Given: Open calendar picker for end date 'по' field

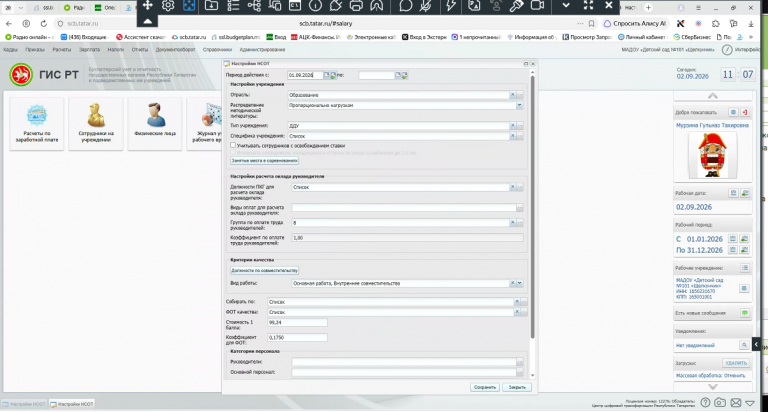Looking at the screenshot, I should (398, 75).
